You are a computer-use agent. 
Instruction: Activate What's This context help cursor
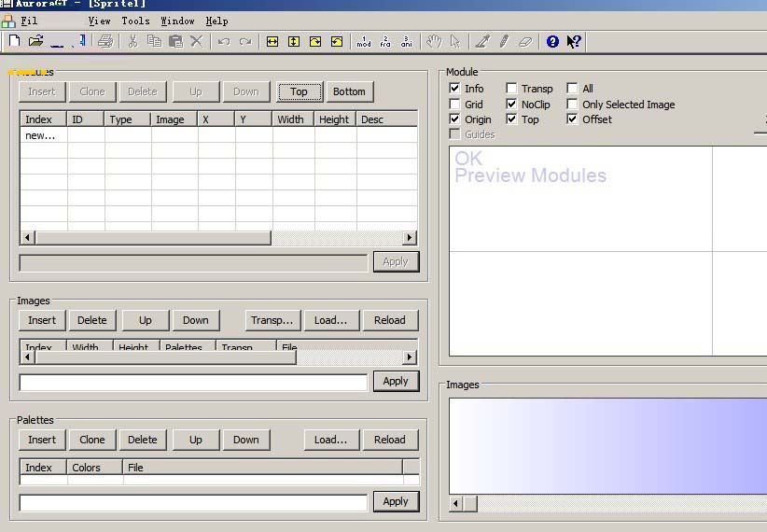(x=574, y=42)
